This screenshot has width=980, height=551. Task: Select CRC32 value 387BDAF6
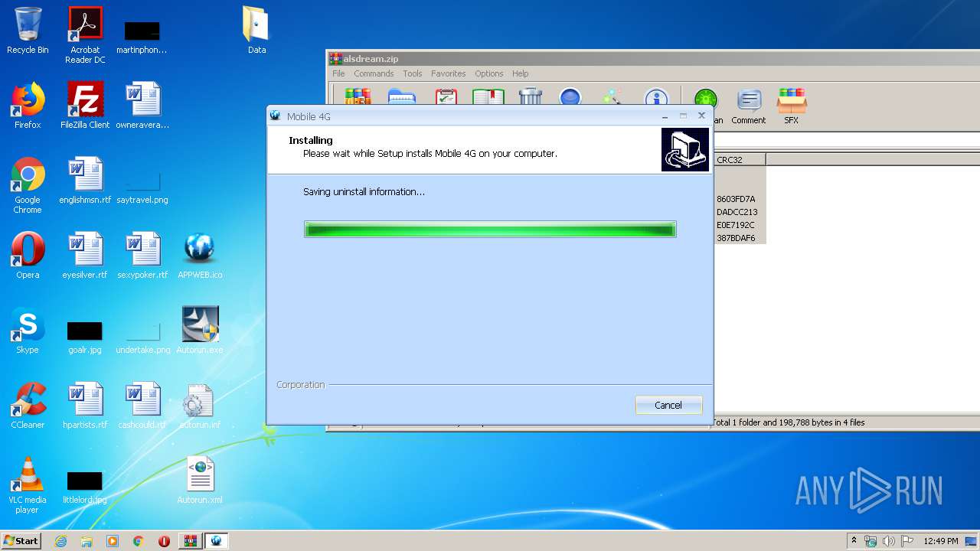736,238
